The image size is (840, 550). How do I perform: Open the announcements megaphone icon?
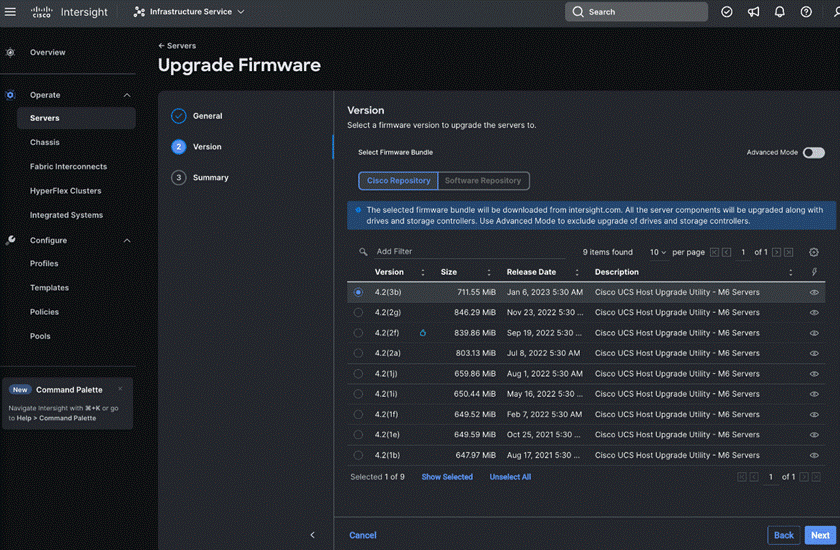coord(753,12)
